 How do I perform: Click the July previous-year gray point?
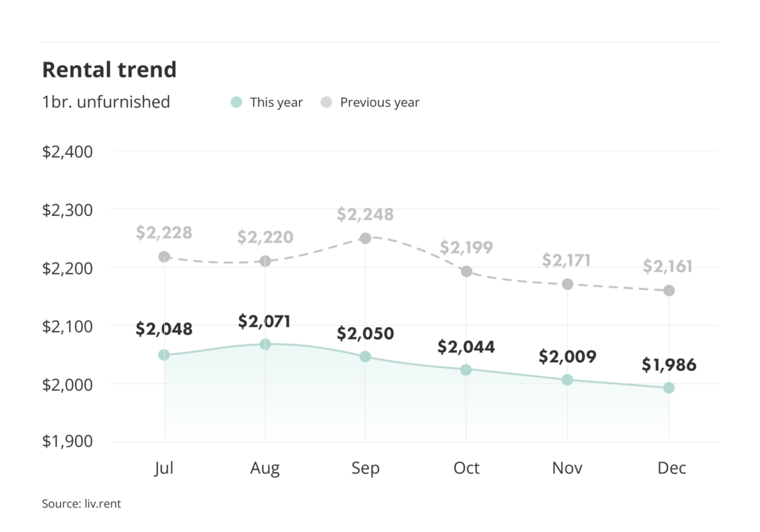point(164,257)
